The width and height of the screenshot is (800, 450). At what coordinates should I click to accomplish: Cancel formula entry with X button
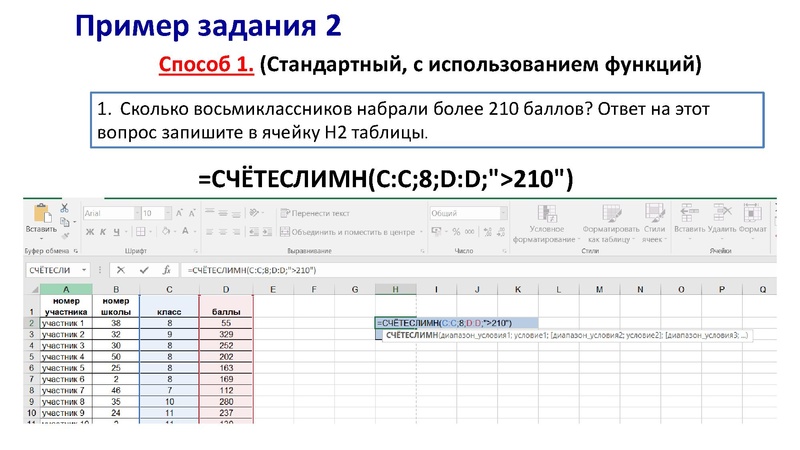120,270
